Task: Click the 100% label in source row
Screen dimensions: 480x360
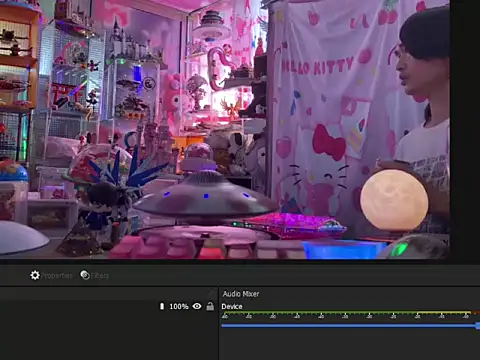Action: 179,306
